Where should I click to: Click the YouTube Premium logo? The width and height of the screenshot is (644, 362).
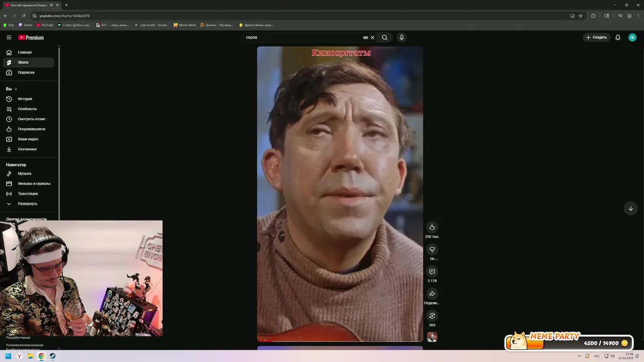coord(31,37)
